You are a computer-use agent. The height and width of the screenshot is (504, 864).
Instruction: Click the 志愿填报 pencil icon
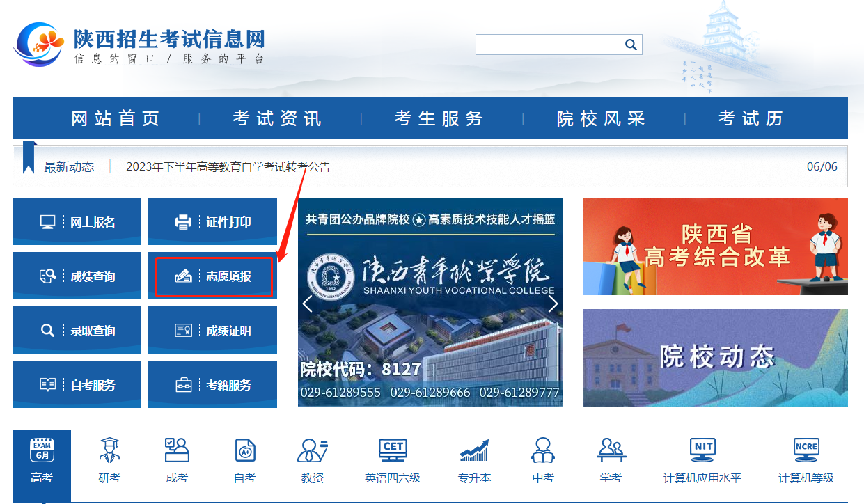click(x=183, y=277)
